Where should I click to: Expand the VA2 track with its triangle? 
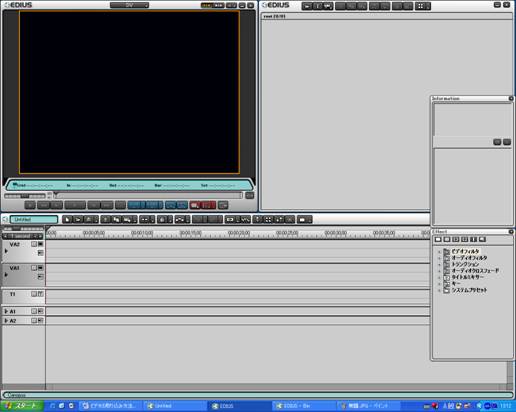tap(6, 251)
